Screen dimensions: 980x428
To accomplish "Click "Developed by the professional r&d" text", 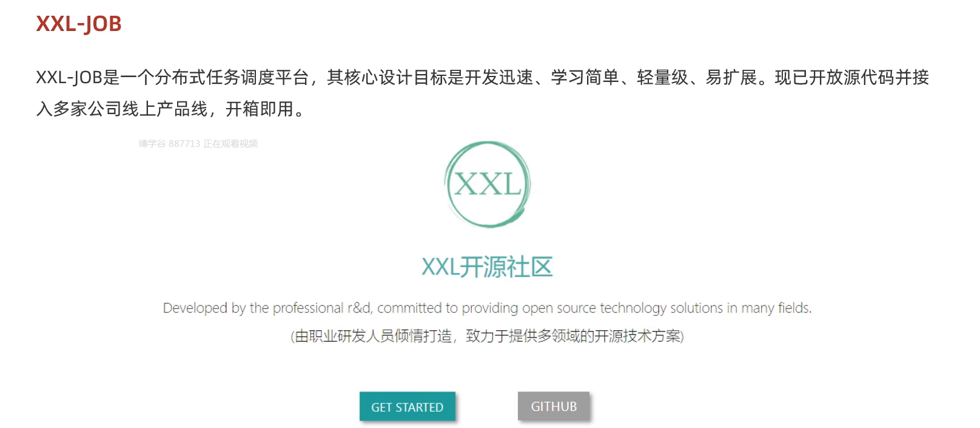I will point(267,308).
